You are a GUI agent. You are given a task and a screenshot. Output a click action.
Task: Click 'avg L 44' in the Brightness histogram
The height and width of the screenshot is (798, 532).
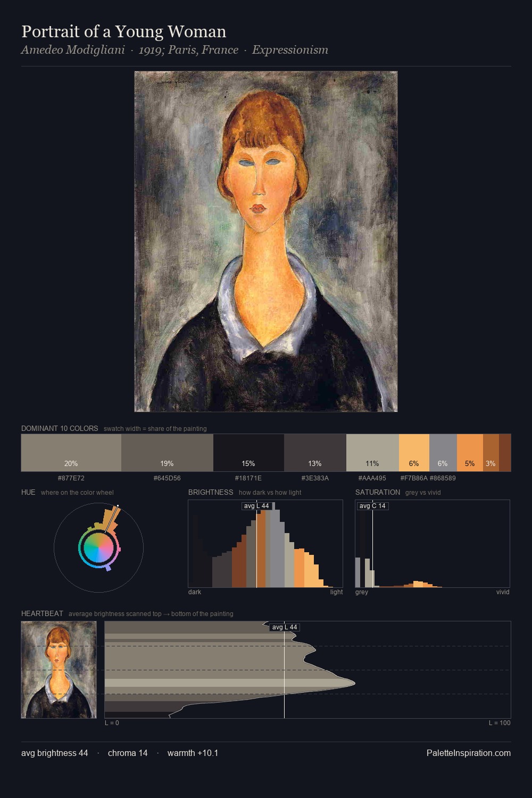[256, 506]
